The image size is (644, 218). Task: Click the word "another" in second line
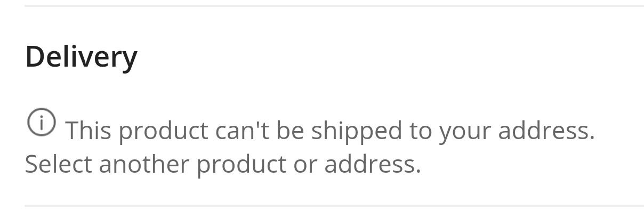144,164
